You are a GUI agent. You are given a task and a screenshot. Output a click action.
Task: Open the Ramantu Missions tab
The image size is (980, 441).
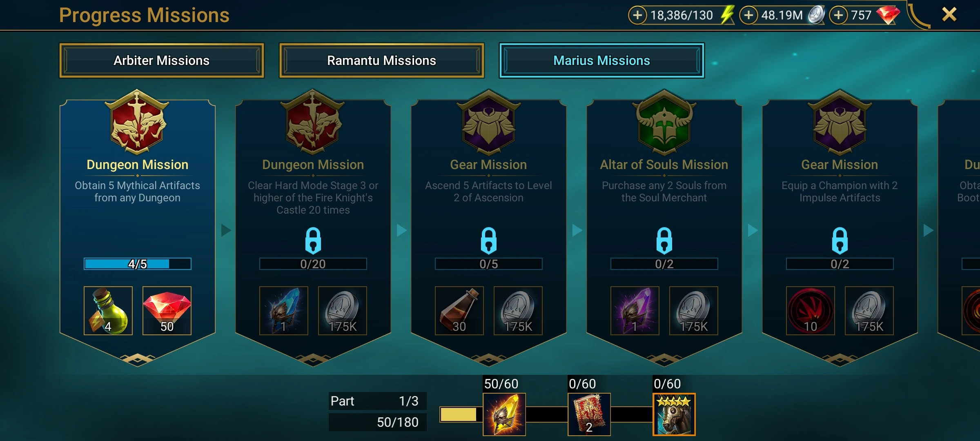[381, 60]
